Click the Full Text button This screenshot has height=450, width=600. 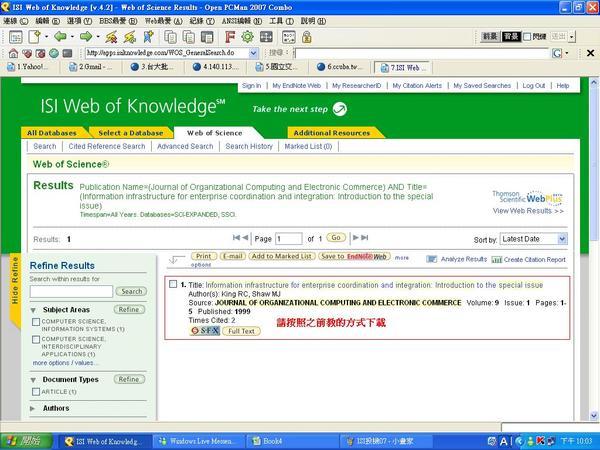coord(241,331)
